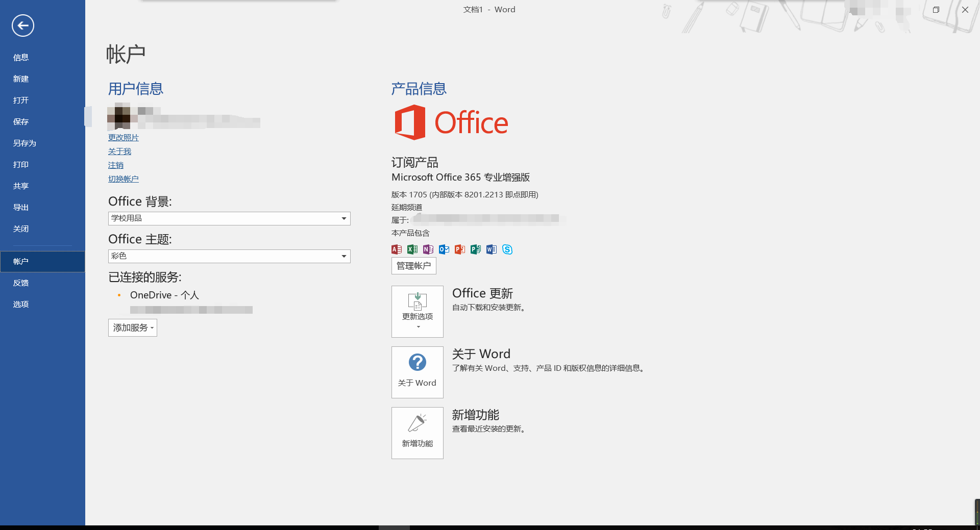The image size is (980, 530).
Task: Open 打印 from the sidebar
Action: [x=42, y=165]
